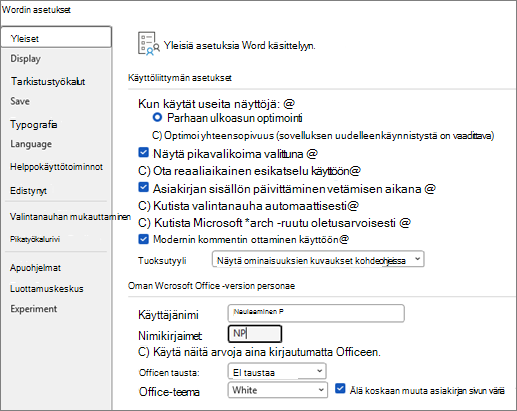Open Pikatyökalurivi settings

[35, 239]
